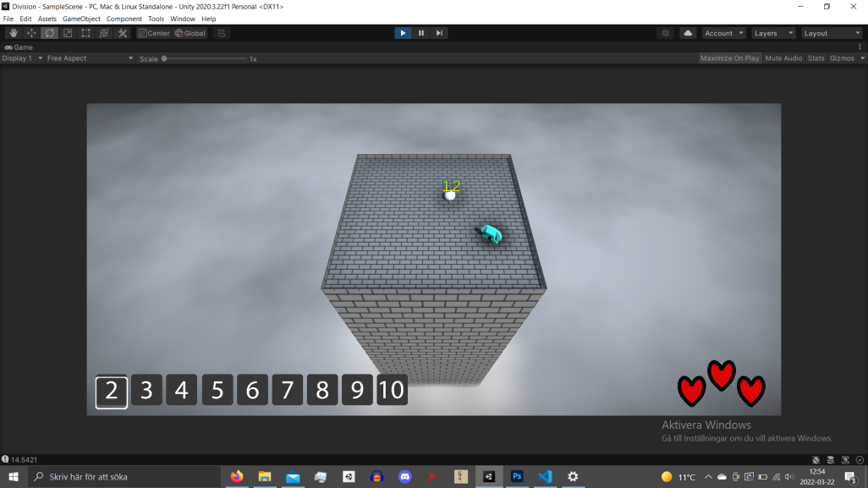The image size is (868, 488).
Task: Adjust the Scale slider handle
Action: [164, 58]
